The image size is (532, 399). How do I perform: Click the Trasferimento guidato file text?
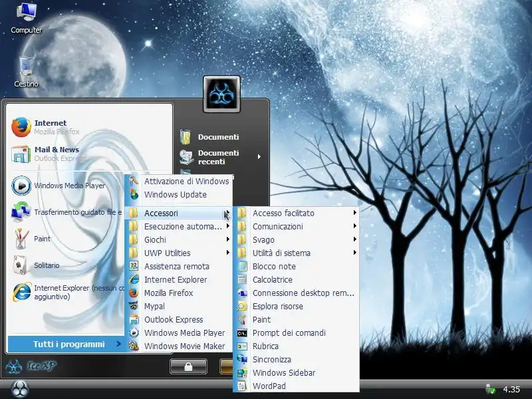pos(78,212)
